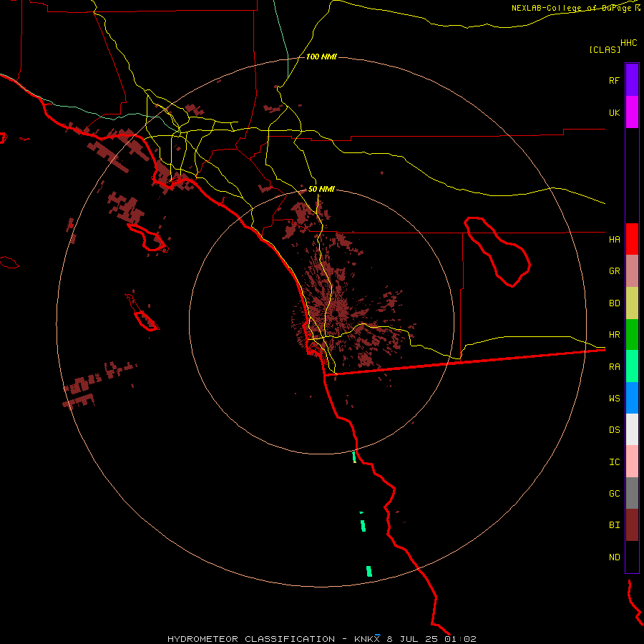Pick the RA light green legend swatch
644x644 pixels.
click(632, 366)
